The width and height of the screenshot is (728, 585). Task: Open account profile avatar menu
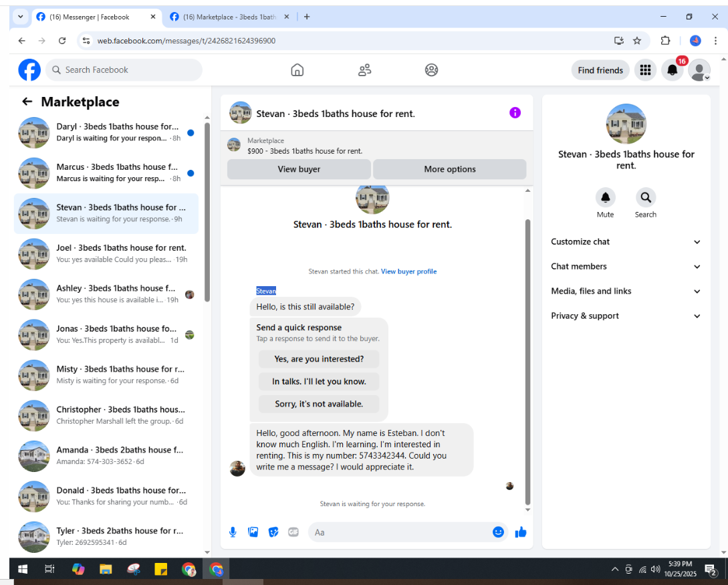[x=699, y=70]
